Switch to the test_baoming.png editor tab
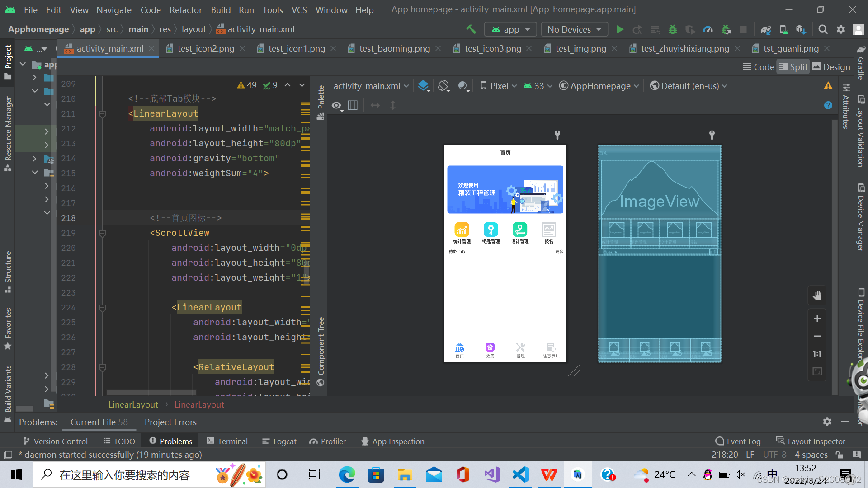868x488 pixels. click(x=394, y=48)
